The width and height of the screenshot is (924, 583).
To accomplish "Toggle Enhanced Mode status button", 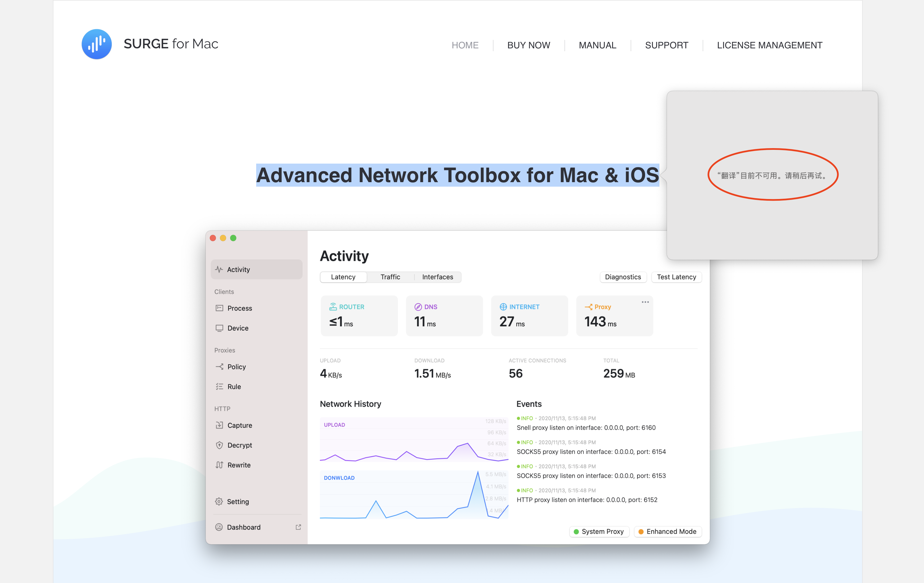I will click(667, 531).
